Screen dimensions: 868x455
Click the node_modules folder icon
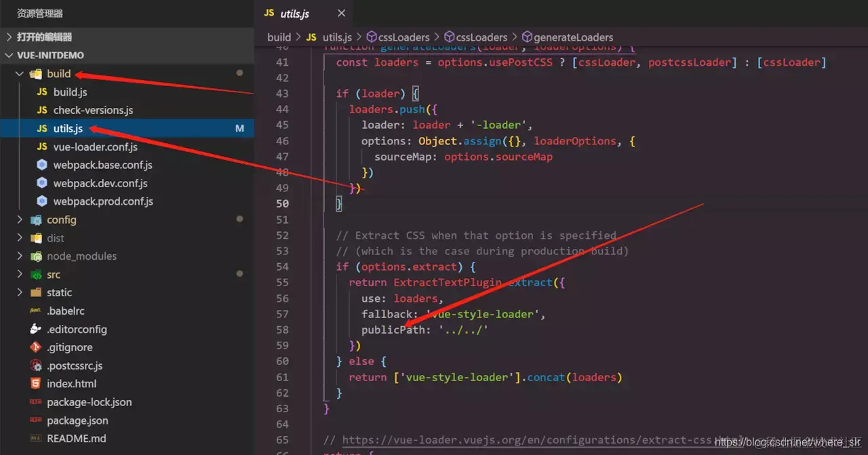[36, 256]
